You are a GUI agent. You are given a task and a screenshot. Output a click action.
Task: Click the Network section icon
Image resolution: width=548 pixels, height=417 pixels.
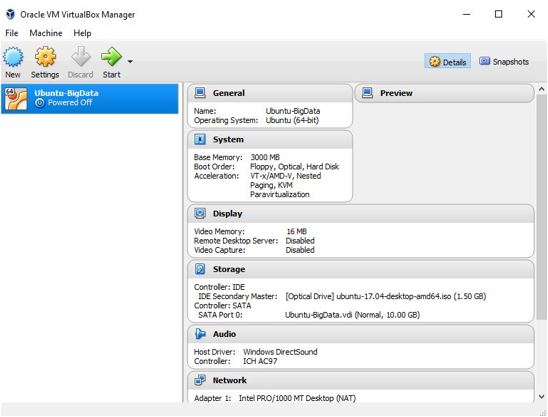[200, 380]
